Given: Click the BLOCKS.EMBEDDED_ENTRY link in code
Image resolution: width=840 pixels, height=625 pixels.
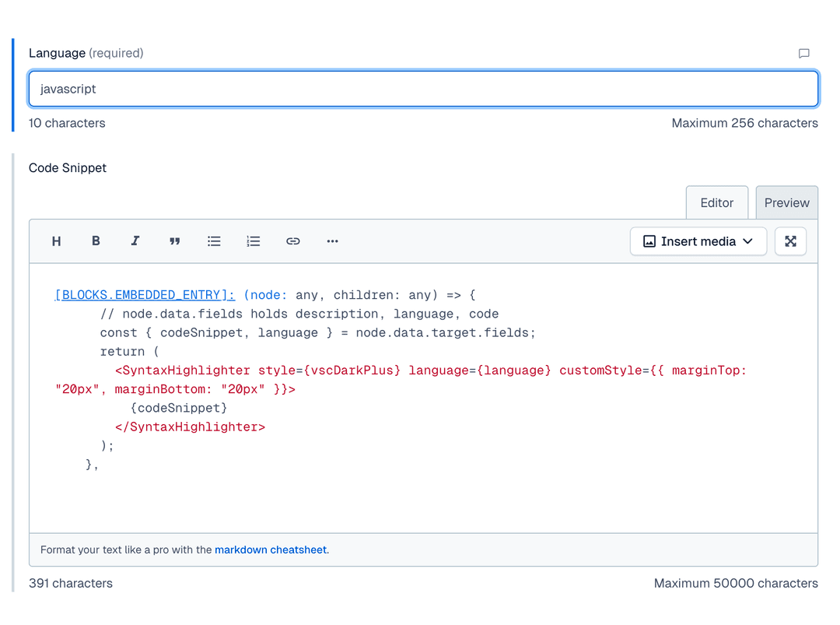Looking at the screenshot, I should pyautogui.click(x=144, y=295).
